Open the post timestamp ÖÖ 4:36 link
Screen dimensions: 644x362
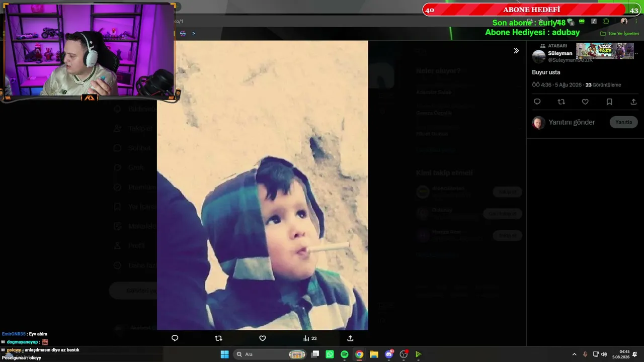click(x=557, y=85)
